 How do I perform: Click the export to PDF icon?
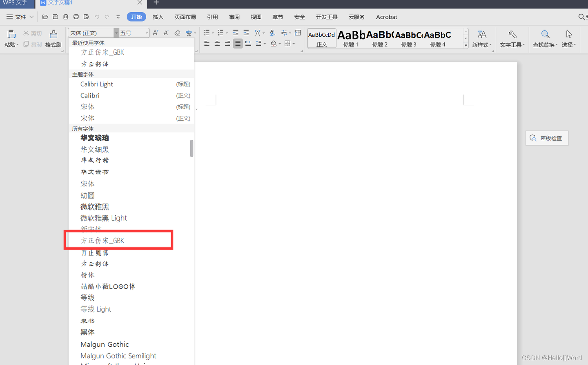65,17
